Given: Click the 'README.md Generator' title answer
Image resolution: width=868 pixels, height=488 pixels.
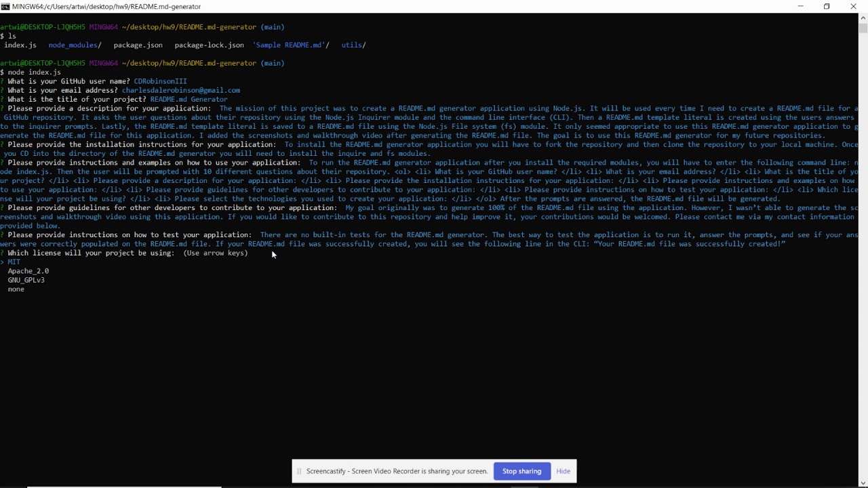Looking at the screenshot, I should tap(189, 99).
